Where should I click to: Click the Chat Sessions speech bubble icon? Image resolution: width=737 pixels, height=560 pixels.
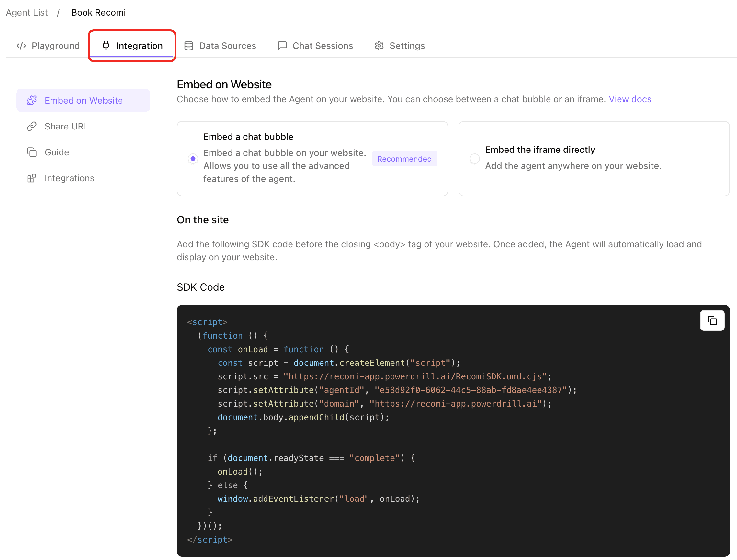[x=282, y=46]
